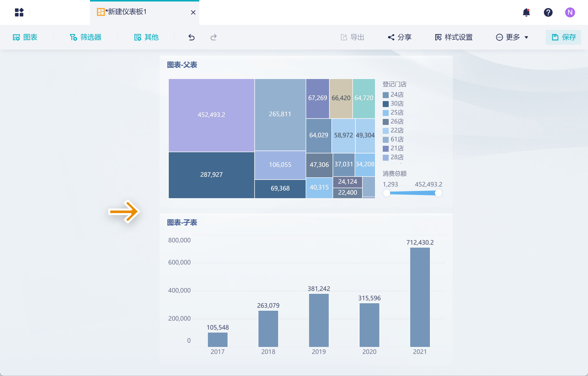Toggle the 24店 legend item
This screenshot has height=376, width=588.
tap(393, 95)
